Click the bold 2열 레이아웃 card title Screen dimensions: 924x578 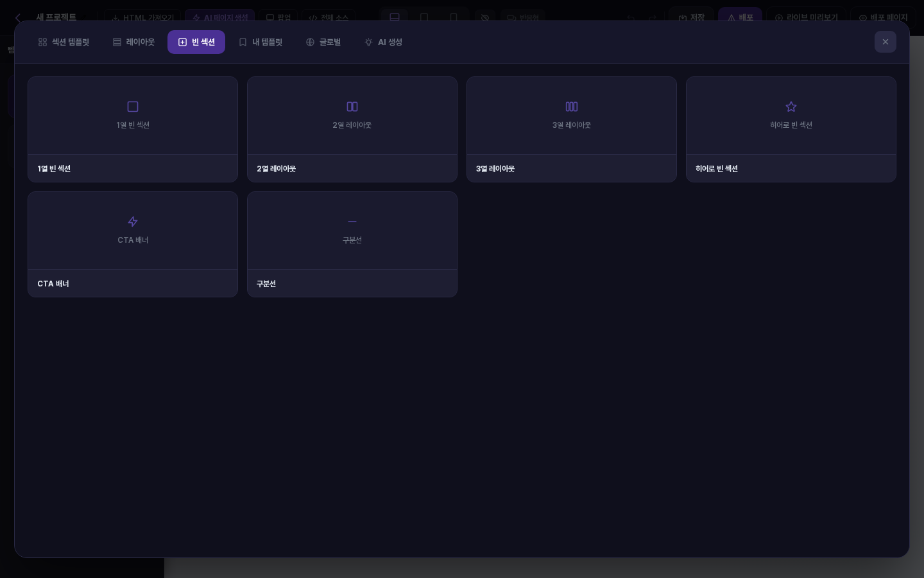[277, 169]
